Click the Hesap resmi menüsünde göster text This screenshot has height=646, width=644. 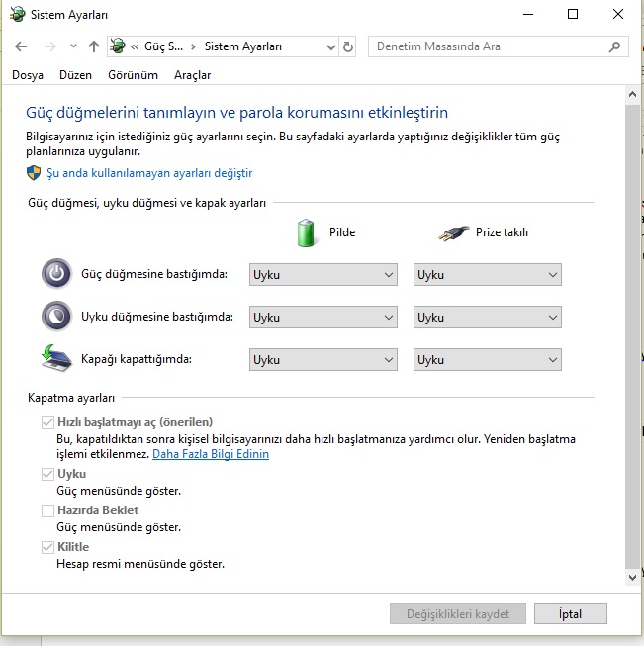pos(140,564)
